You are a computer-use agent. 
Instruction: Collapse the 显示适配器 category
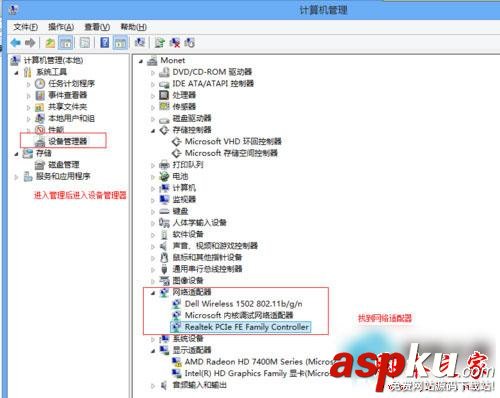point(153,351)
